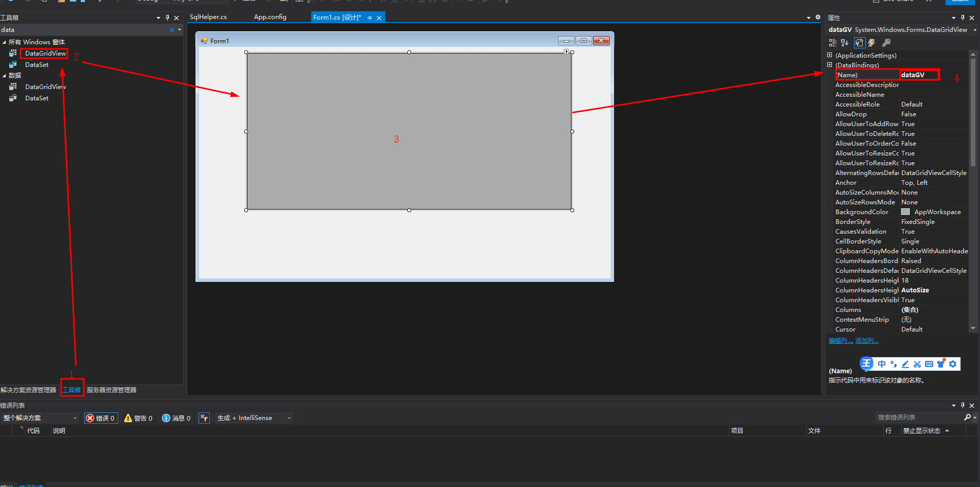980x487 pixels.
Task: Pin the Error List panel
Action: [963, 405]
